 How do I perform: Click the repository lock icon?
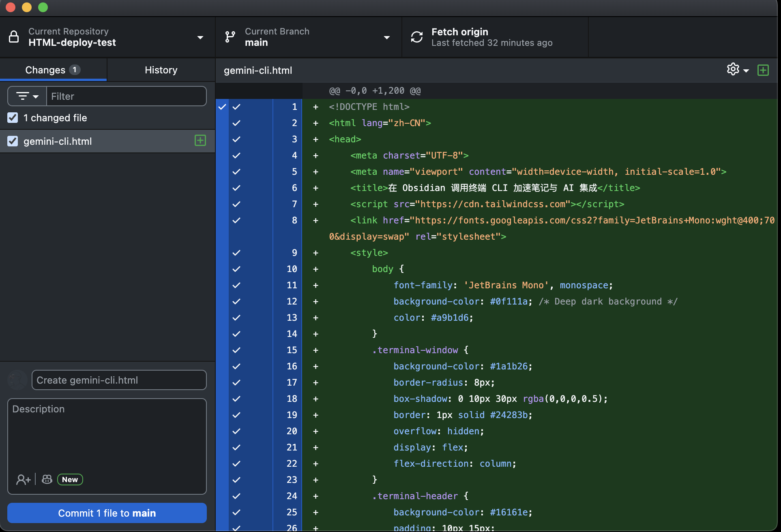coord(14,37)
